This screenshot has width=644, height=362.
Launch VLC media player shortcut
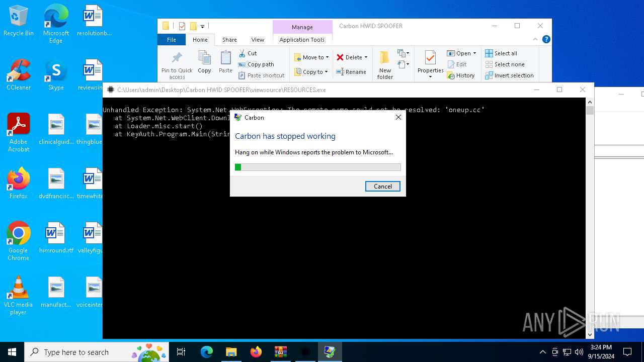click(x=19, y=296)
